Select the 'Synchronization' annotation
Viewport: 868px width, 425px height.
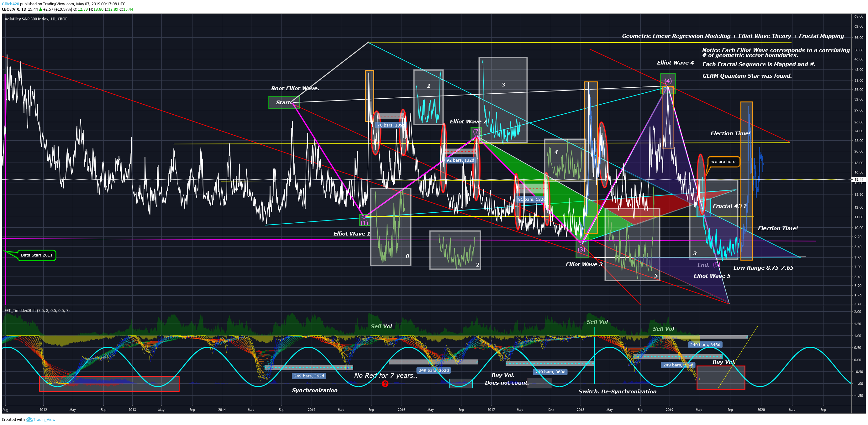(x=314, y=390)
